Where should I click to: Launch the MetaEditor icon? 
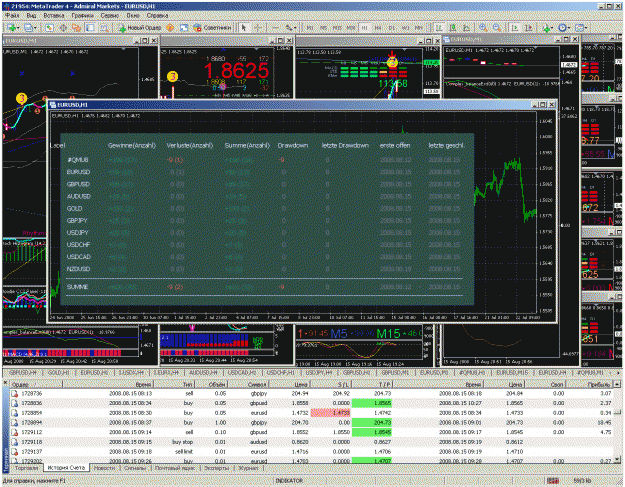pyautogui.click(x=170, y=27)
